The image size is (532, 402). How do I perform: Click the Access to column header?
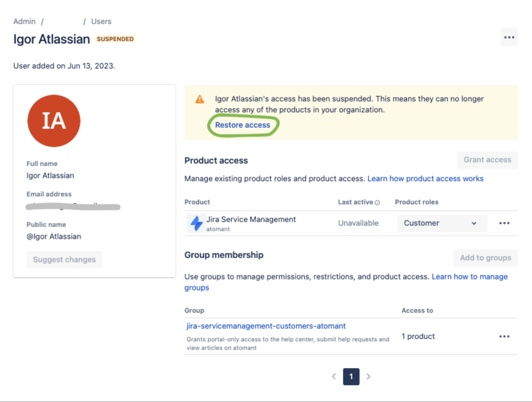click(x=417, y=311)
